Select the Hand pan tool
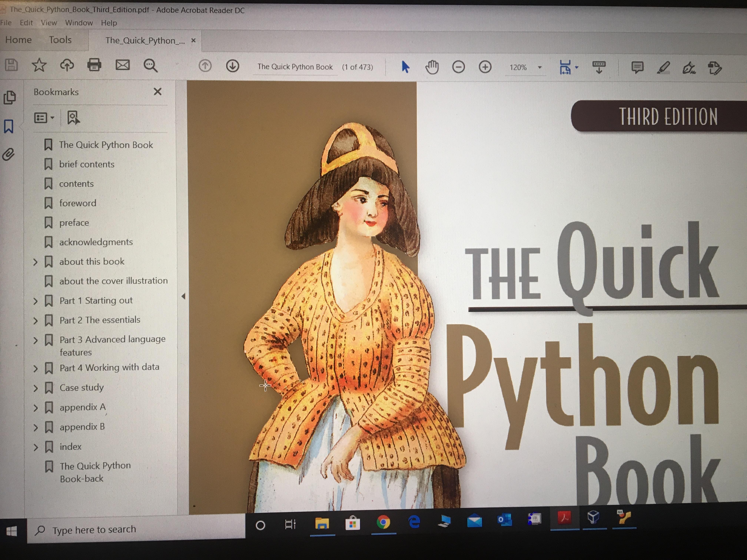Viewport: 747px width, 560px height. click(x=432, y=67)
